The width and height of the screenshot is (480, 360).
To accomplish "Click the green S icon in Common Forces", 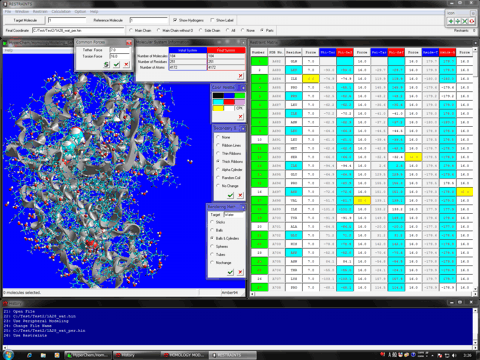I will point(106,64).
